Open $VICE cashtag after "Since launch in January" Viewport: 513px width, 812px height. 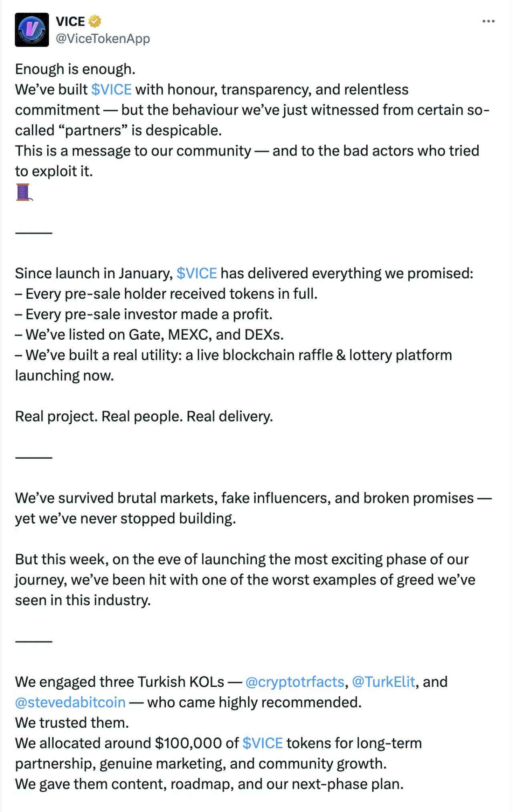(196, 273)
